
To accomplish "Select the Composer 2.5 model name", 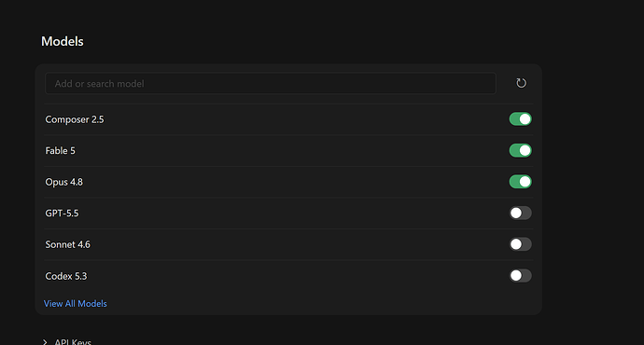I will point(75,119).
